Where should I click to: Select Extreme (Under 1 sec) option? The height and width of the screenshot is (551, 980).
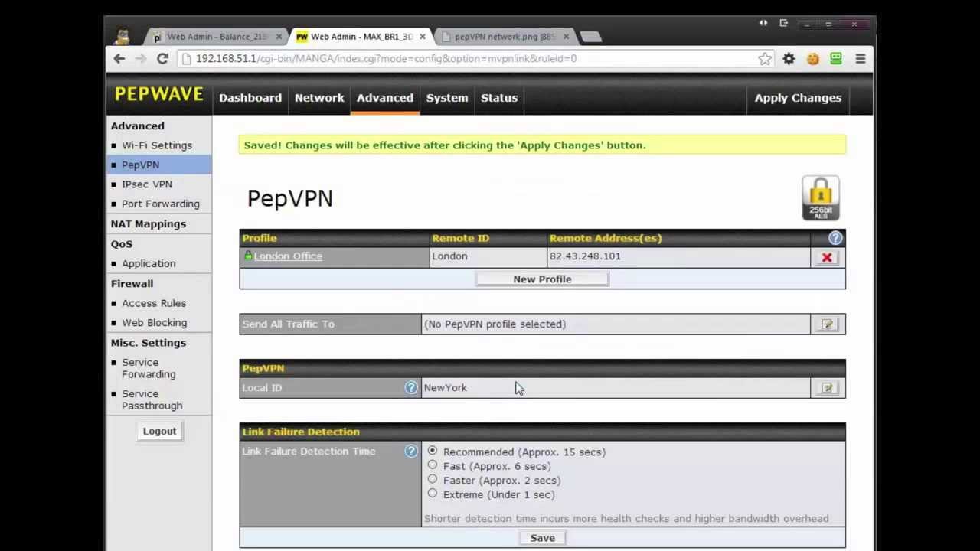point(433,494)
